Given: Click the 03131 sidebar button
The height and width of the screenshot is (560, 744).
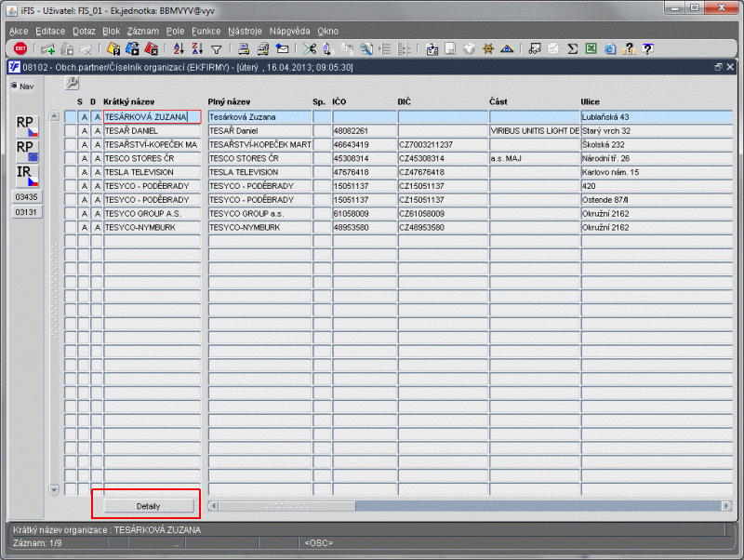Looking at the screenshot, I should 26,212.
